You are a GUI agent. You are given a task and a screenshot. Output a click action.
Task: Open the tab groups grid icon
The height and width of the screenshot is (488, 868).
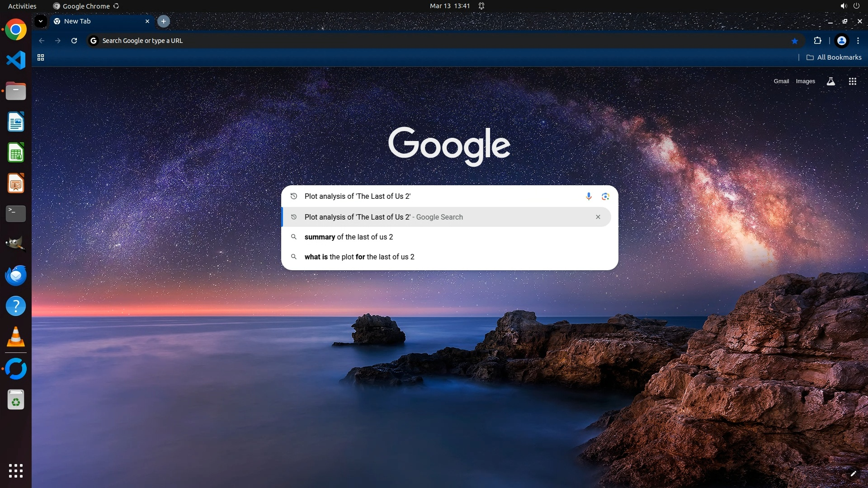pyautogui.click(x=41, y=57)
